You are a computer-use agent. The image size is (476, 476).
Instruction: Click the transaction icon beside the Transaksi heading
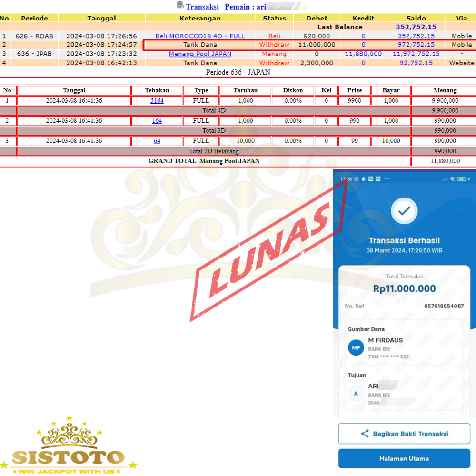point(180,6)
